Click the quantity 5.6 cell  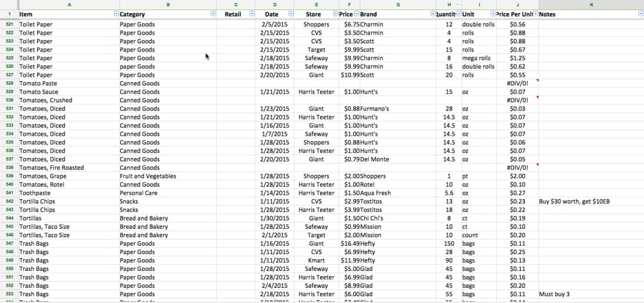449,193
